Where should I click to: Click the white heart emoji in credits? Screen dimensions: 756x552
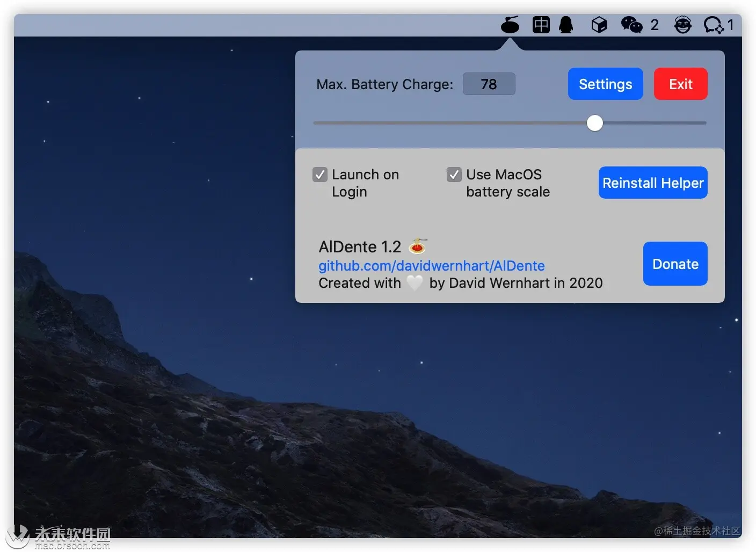(415, 283)
